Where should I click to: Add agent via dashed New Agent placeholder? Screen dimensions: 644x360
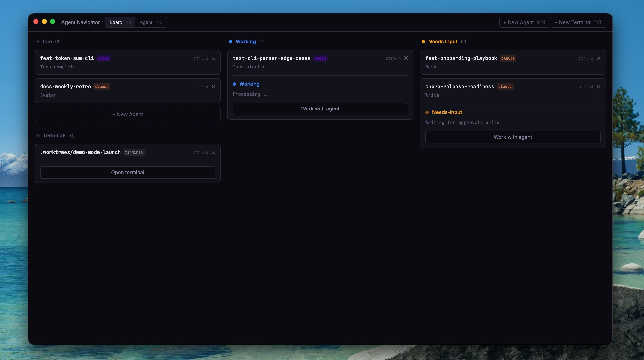coord(128,114)
